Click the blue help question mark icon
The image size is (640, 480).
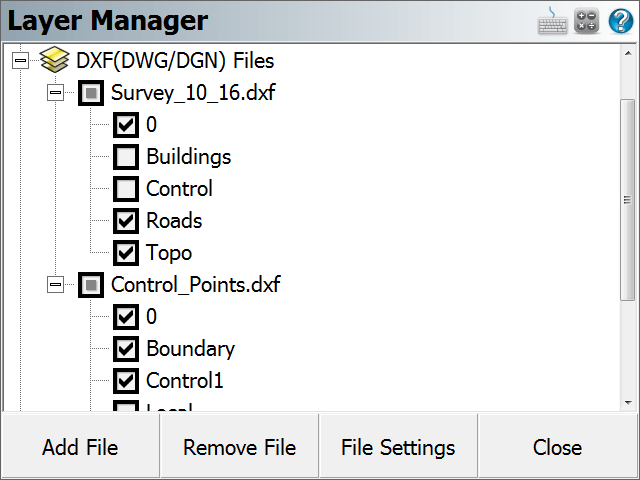pyautogui.click(x=621, y=21)
